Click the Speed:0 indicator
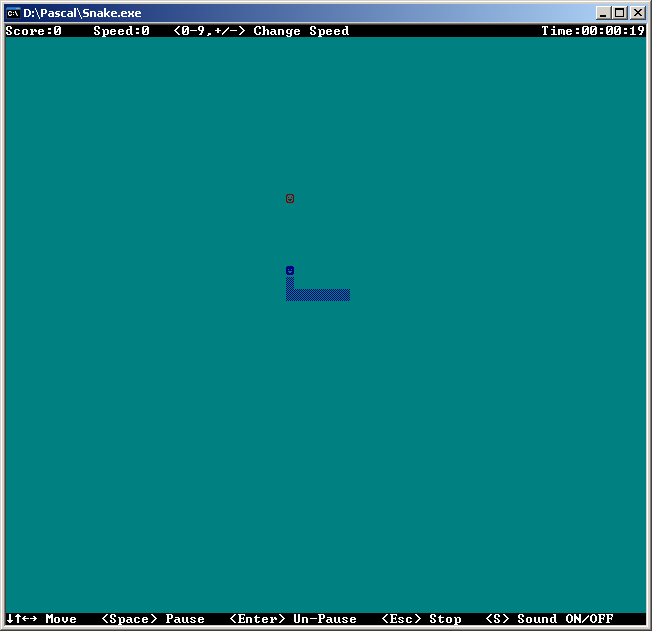Viewport: 652px width, 631px height. (121, 31)
